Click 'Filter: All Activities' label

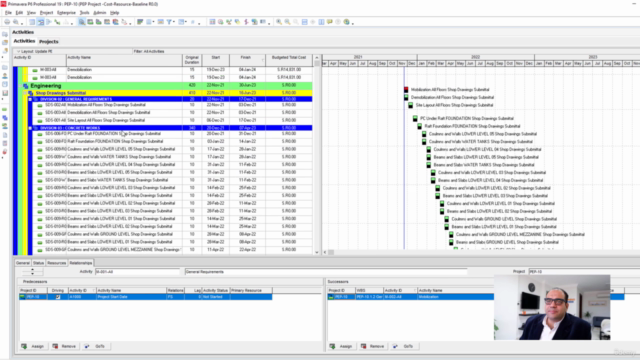pos(149,51)
